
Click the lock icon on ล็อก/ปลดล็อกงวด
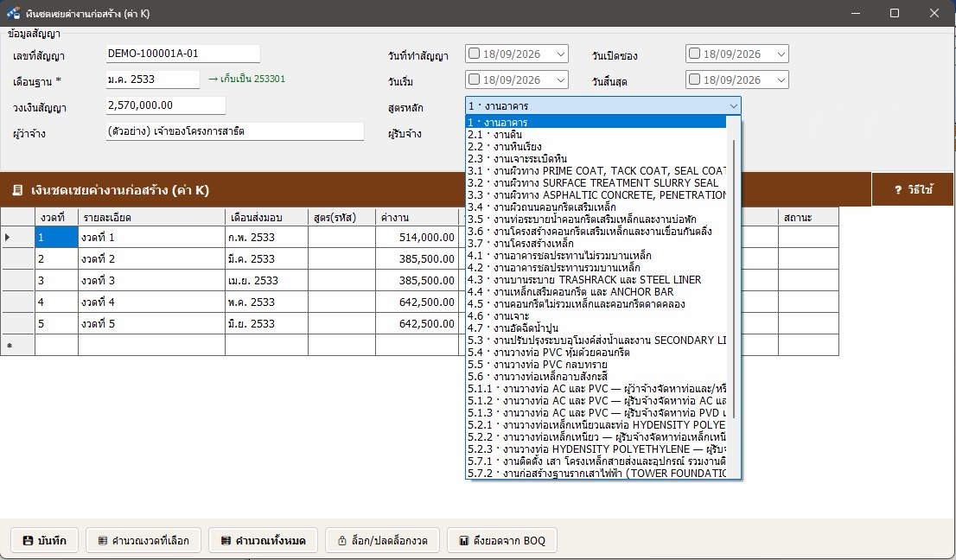click(x=342, y=540)
